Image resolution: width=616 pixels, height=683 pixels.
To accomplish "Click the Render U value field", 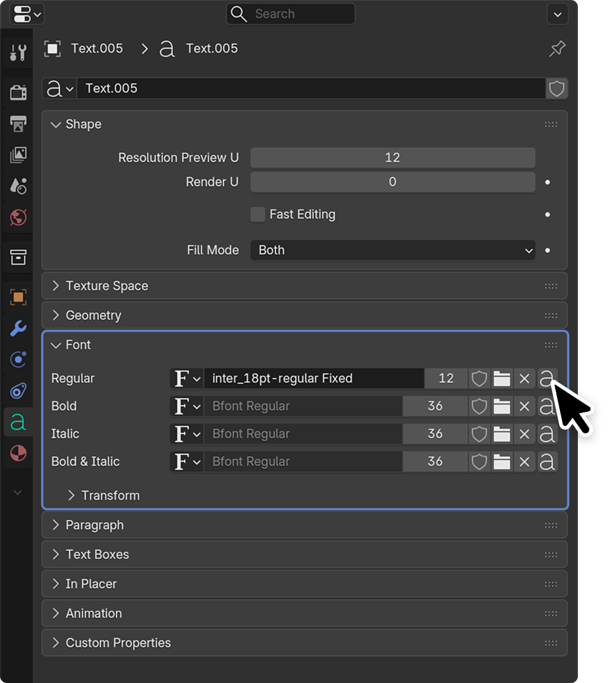I will point(392,182).
